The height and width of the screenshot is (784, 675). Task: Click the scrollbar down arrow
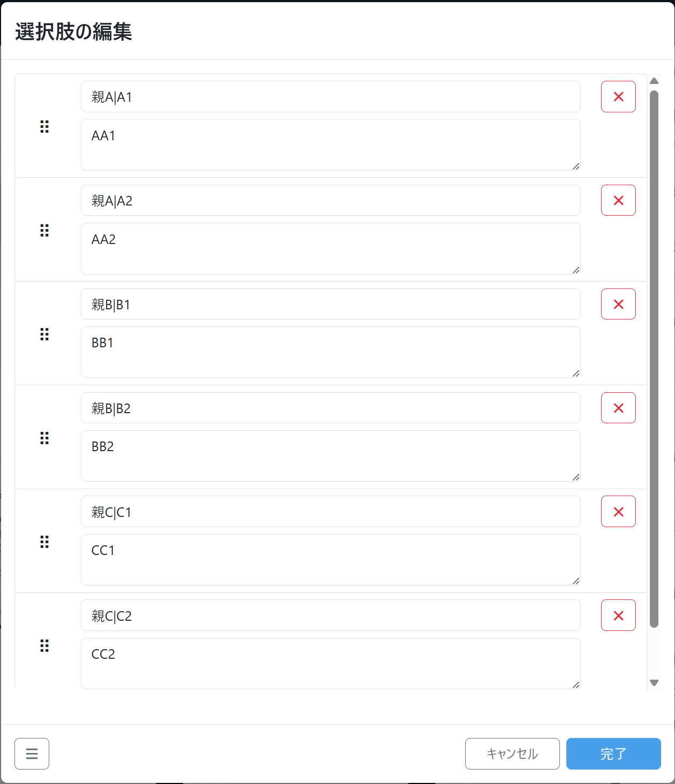point(654,683)
